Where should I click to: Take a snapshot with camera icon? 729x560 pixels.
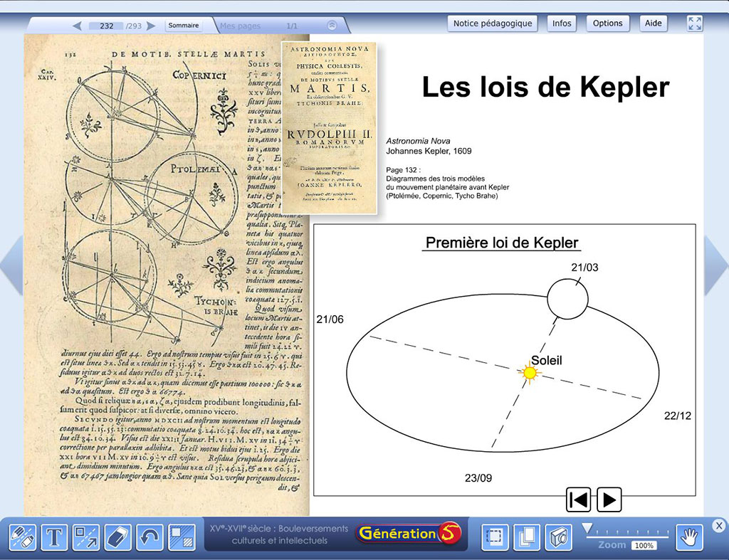point(560,537)
